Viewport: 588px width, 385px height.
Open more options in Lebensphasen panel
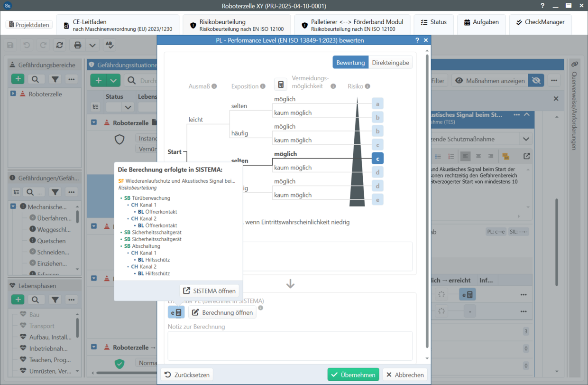tap(72, 300)
